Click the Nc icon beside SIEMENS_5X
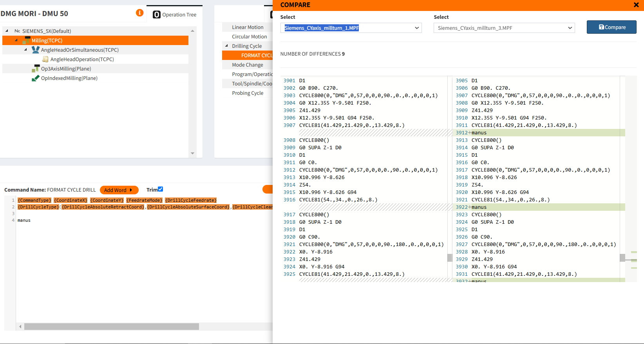Viewport: 644px width, 344px height. pos(17,31)
